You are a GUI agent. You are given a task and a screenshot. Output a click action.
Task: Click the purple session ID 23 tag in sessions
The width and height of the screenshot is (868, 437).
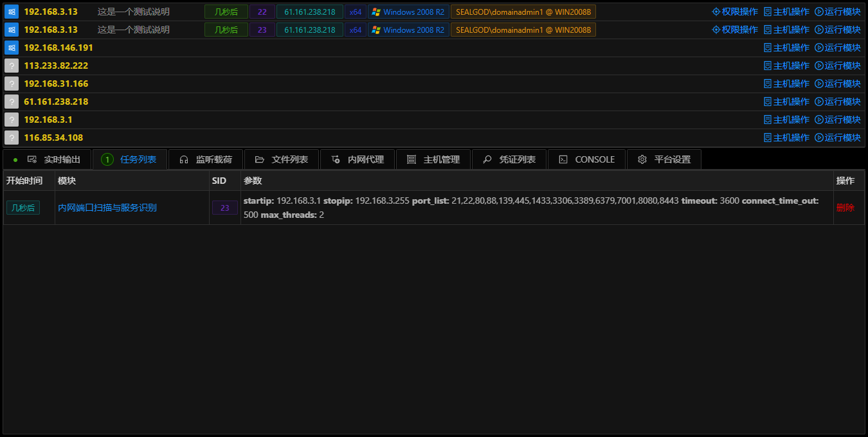click(262, 30)
